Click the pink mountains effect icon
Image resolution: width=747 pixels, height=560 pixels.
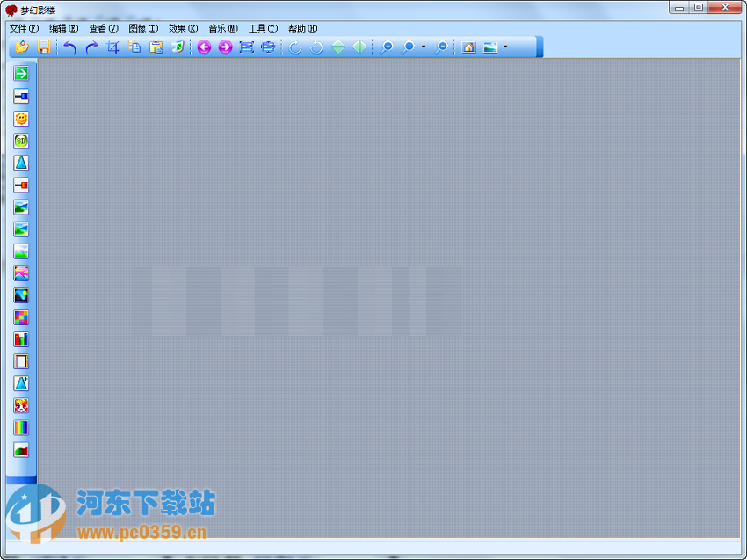tap(21, 273)
